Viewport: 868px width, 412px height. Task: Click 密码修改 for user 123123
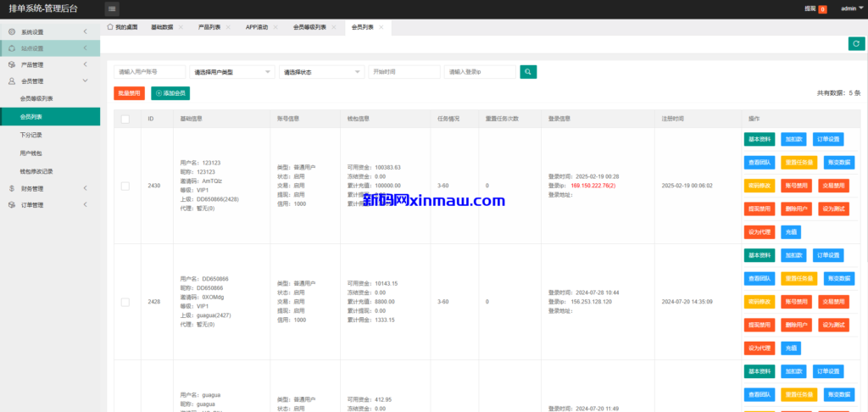pos(759,186)
